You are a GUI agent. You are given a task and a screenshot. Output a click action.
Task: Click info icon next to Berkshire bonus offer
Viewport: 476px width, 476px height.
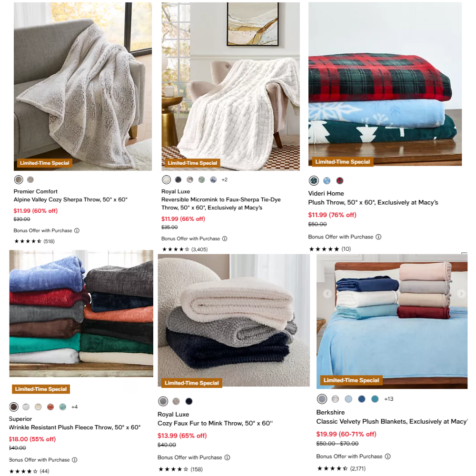tap(387, 456)
